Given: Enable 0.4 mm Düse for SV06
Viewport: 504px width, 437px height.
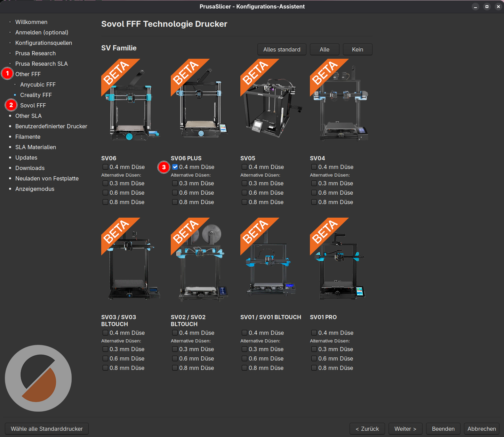Looking at the screenshot, I should [105, 167].
